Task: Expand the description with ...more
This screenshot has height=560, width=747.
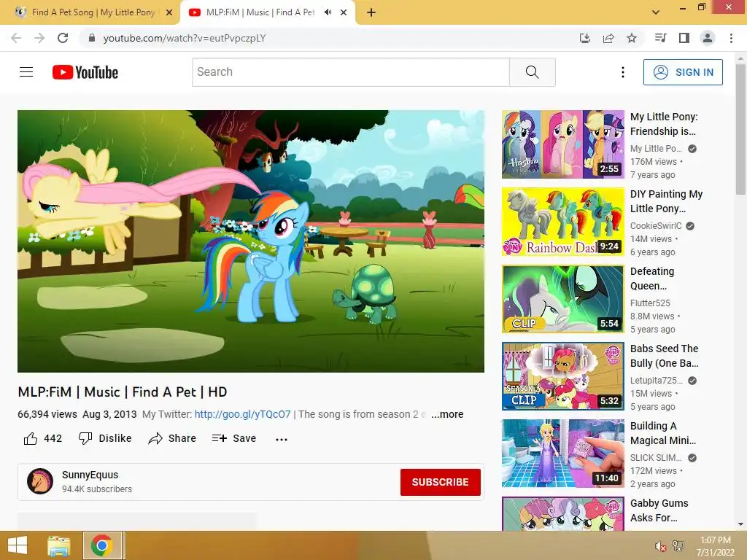Action: coord(447,414)
